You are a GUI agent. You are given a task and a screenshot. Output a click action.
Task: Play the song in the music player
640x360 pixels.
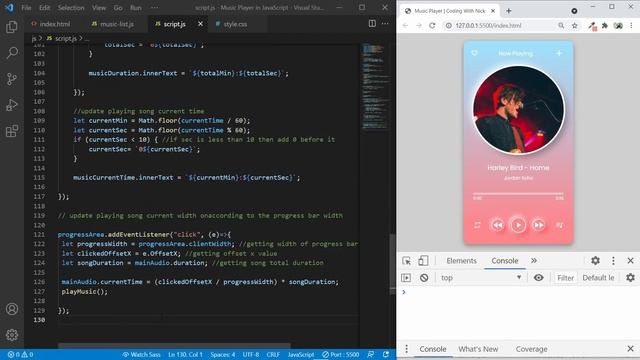518,225
